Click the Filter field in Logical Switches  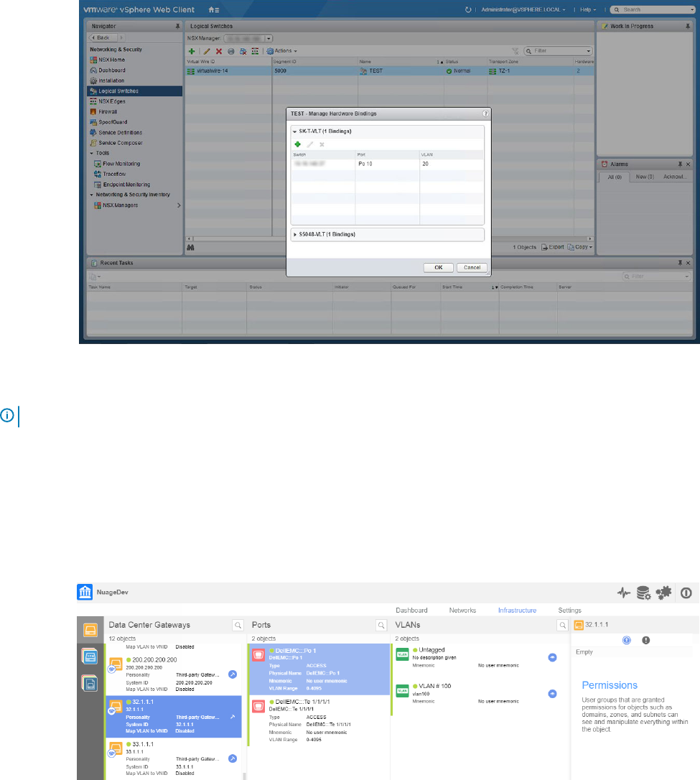tap(558, 51)
